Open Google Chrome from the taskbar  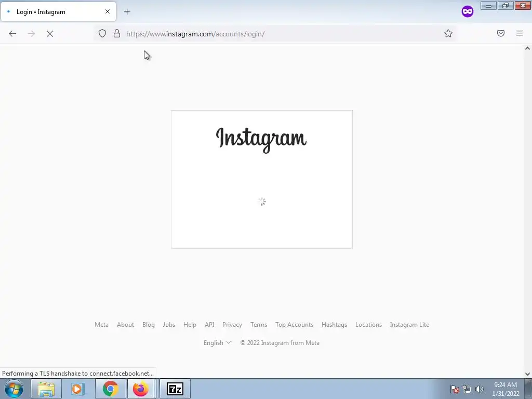click(110, 389)
